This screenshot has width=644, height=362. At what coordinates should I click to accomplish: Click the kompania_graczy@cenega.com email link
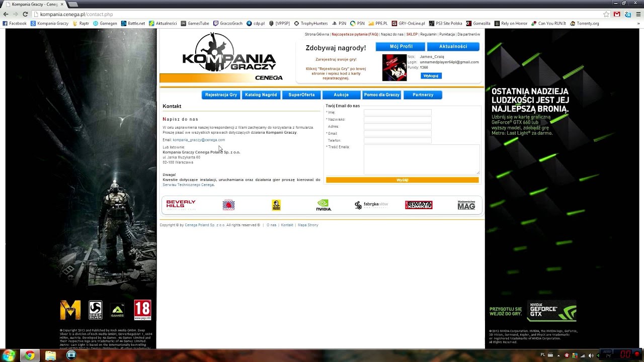click(x=199, y=140)
